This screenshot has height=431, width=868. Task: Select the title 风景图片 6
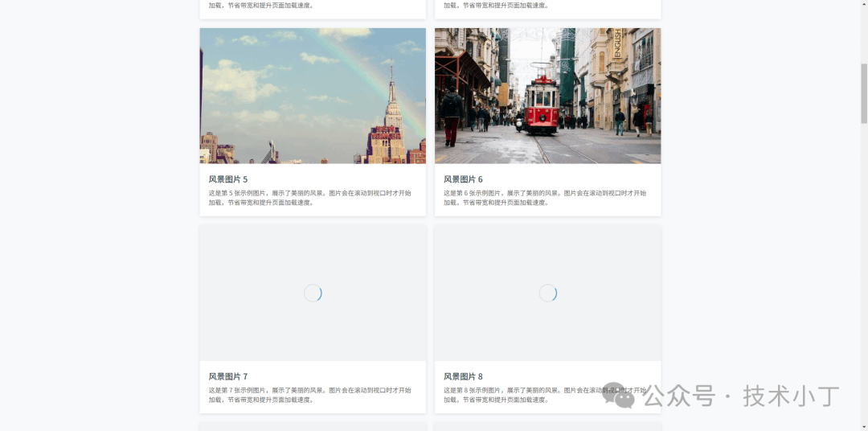(463, 179)
